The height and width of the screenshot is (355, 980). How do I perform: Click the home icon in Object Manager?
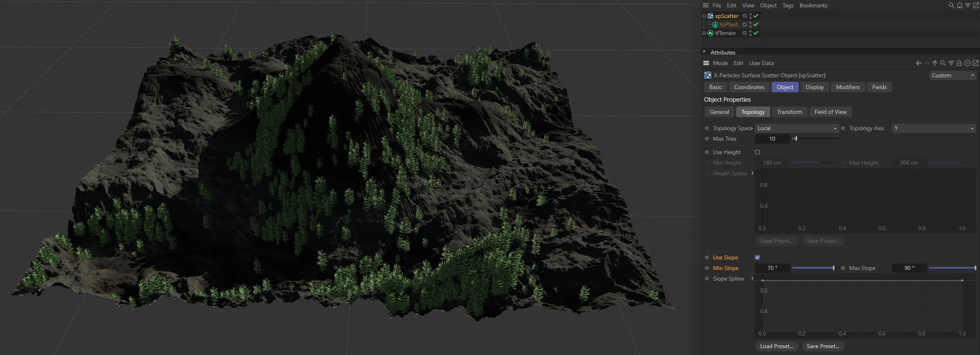click(959, 5)
